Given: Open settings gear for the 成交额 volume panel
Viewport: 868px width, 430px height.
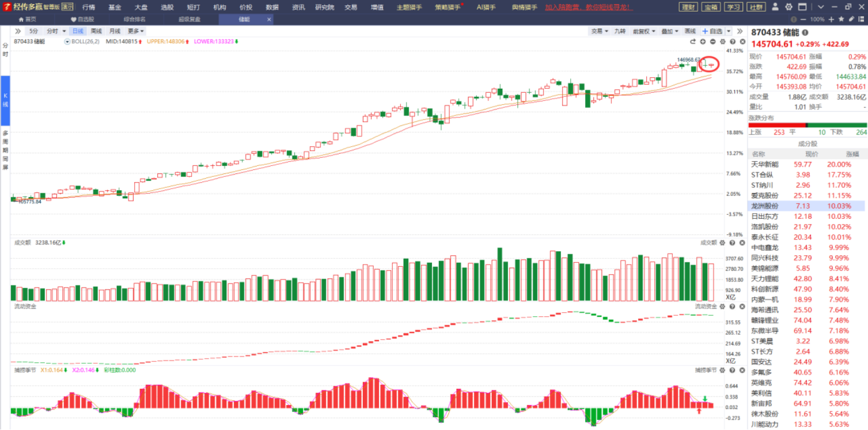Looking at the screenshot, I should click(723, 243).
